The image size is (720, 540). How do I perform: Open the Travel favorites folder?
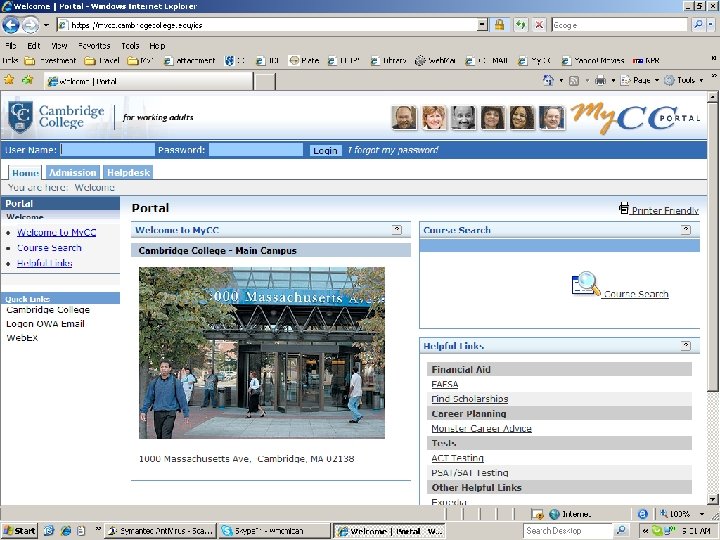(102, 61)
